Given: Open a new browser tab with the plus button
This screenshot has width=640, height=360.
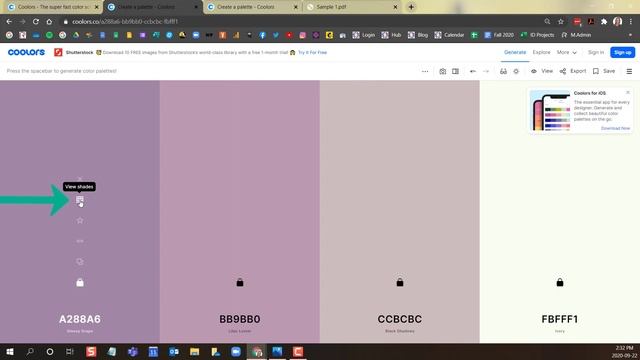Looking at the screenshot, I should click(x=411, y=7).
